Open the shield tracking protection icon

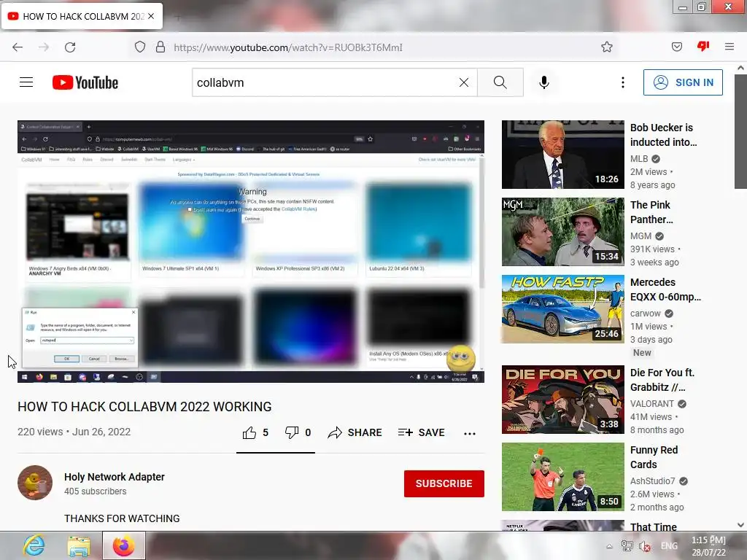click(139, 47)
